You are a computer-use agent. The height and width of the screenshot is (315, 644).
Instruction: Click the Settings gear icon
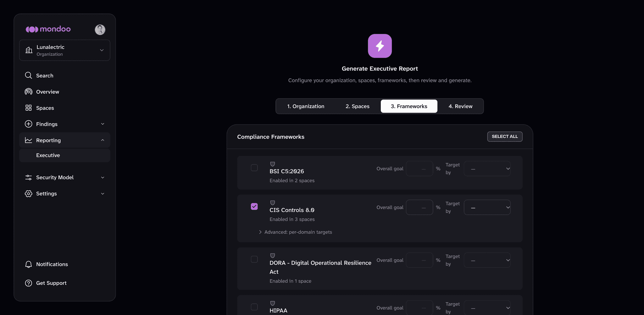pyautogui.click(x=29, y=194)
